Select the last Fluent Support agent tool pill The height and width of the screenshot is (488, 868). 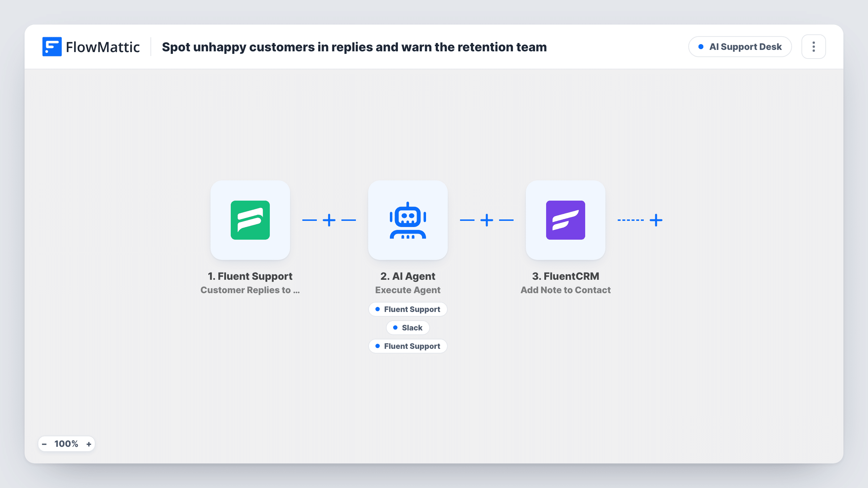408,346
